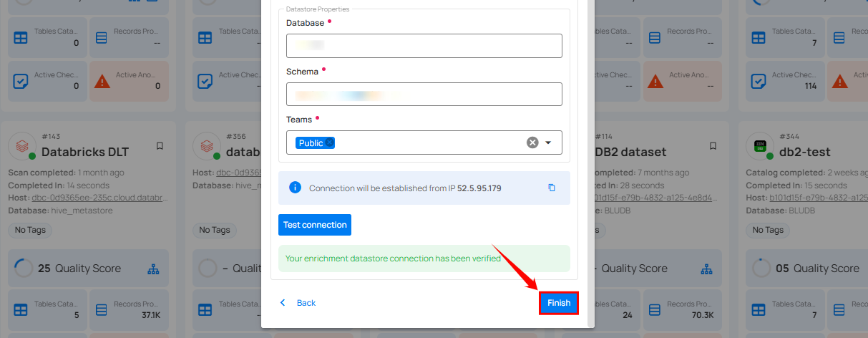Remove the Public team chip
The height and width of the screenshot is (338, 868).
point(330,143)
